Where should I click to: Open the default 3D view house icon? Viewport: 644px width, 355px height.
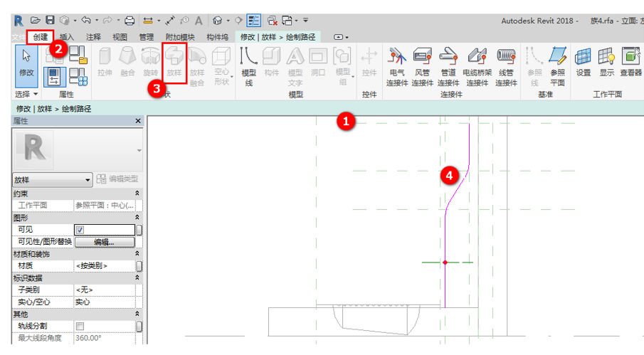pos(218,20)
